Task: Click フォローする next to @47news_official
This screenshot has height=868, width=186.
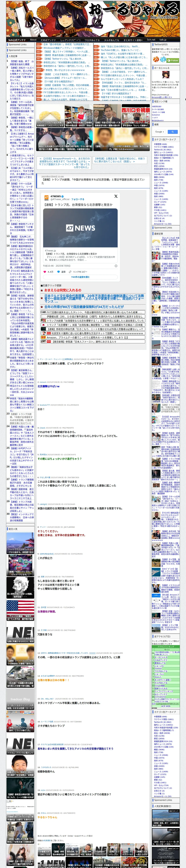Action: tap(78, 199)
